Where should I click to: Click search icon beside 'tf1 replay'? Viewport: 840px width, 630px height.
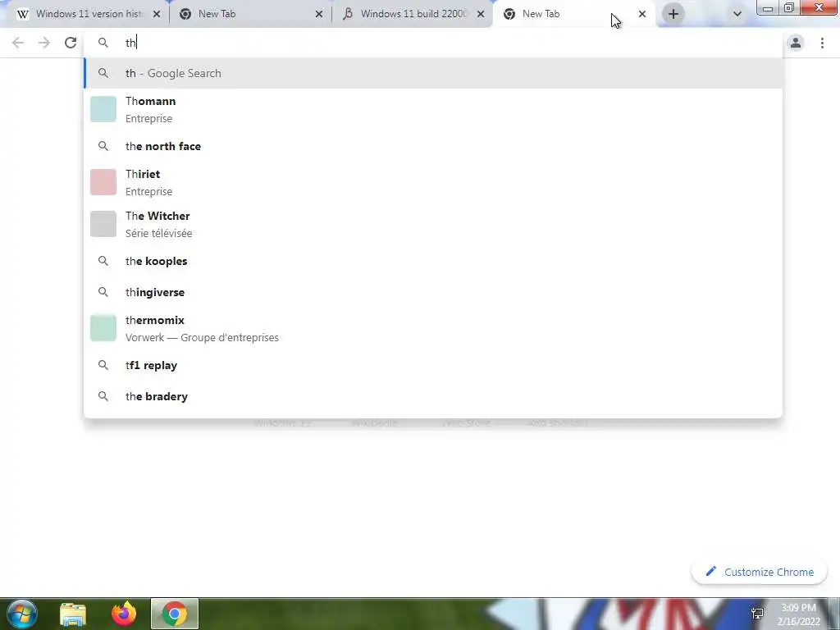pyautogui.click(x=103, y=365)
